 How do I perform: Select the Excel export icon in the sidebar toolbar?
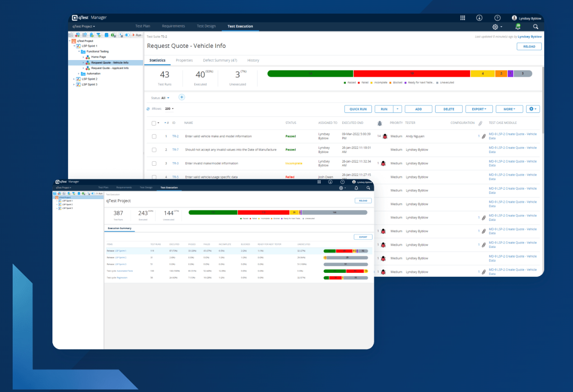pyautogui.click(x=113, y=35)
